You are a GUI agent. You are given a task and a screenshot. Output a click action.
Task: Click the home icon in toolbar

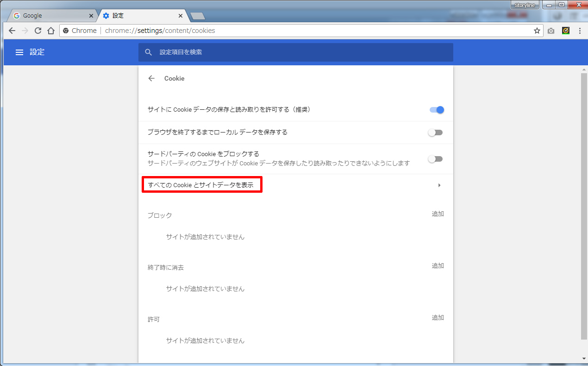(x=51, y=31)
